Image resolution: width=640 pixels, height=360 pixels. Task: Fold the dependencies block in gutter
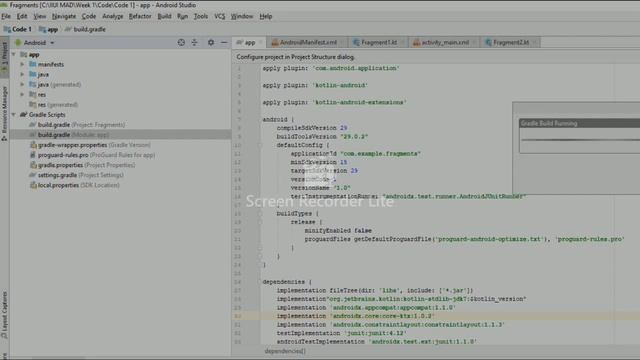pyautogui.click(x=260, y=282)
